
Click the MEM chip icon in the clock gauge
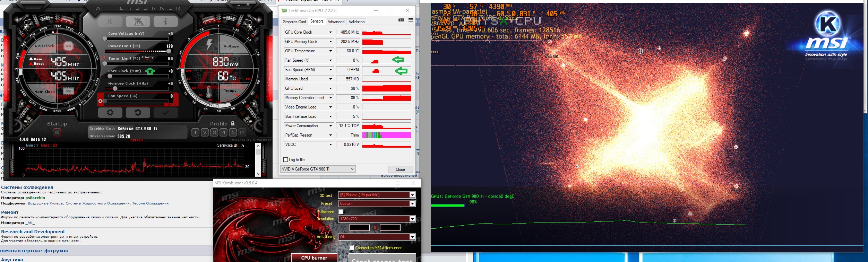pos(68,91)
